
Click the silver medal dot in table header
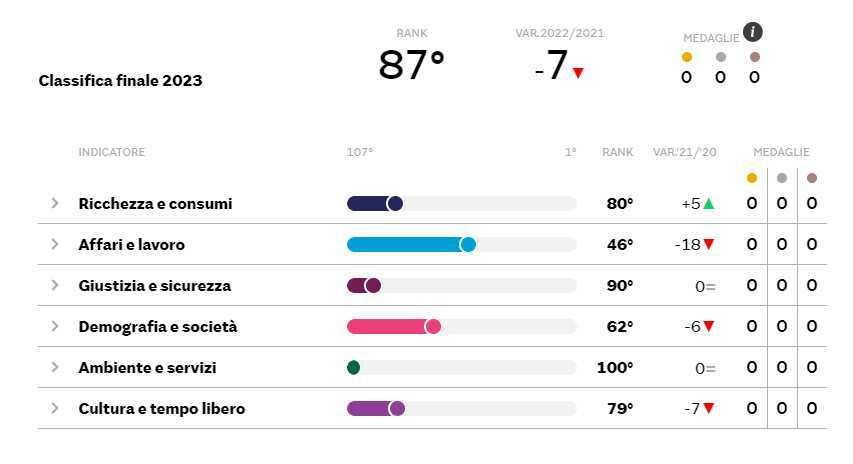point(782,178)
